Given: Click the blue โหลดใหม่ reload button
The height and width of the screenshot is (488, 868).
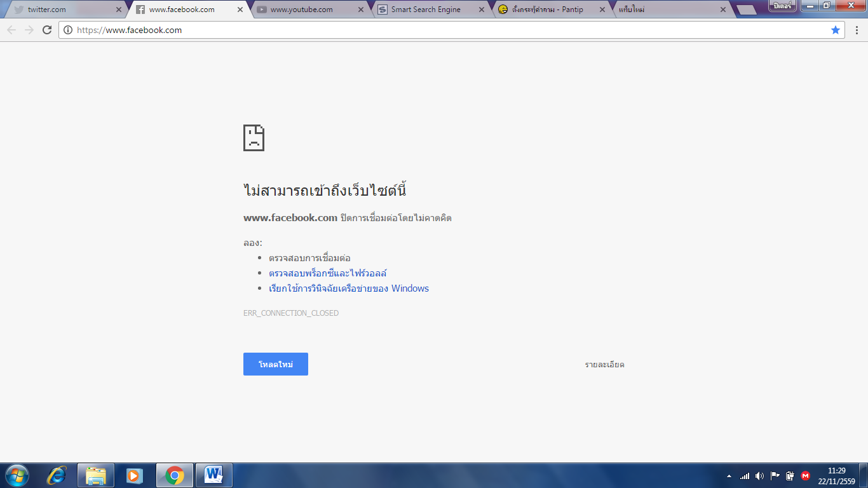Looking at the screenshot, I should click(276, 364).
